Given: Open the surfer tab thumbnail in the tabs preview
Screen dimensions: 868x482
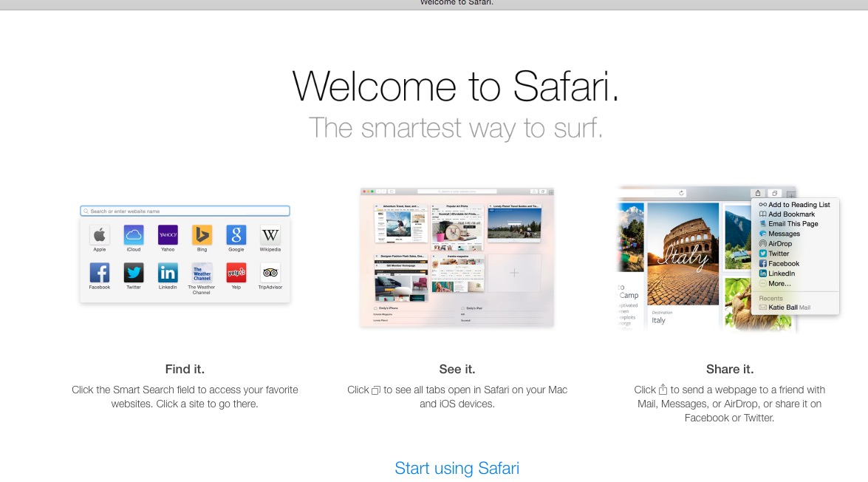Looking at the screenshot, I should point(401,224).
